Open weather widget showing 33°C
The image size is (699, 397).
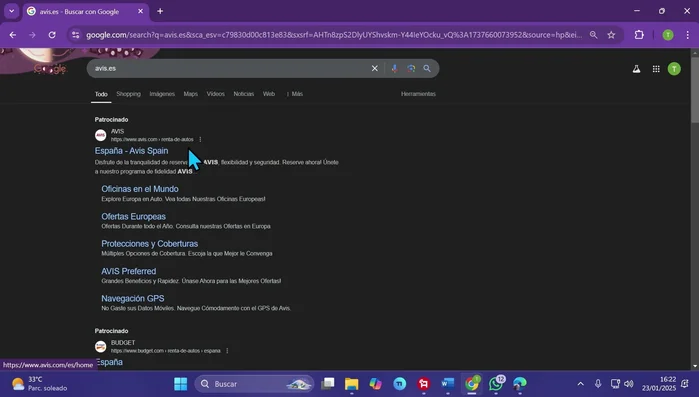(39, 384)
